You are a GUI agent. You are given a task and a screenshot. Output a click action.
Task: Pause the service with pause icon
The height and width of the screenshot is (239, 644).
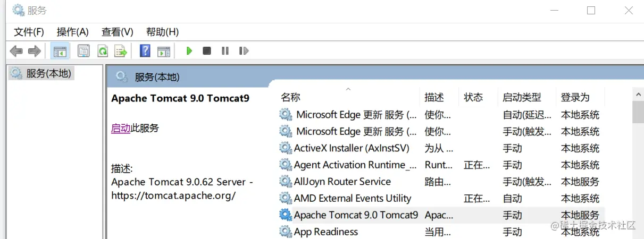(225, 51)
